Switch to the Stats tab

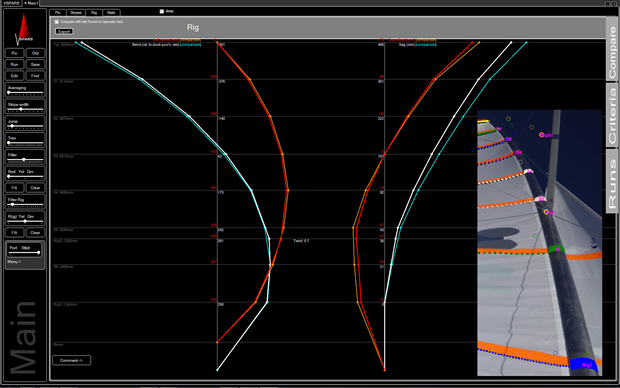(x=111, y=13)
